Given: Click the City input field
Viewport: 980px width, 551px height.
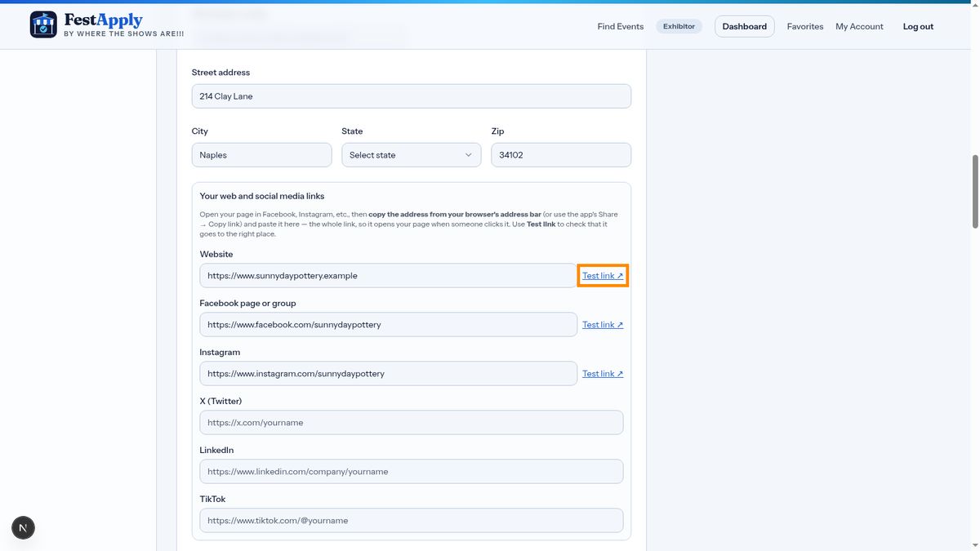Looking at the screenshot, I should click(262, 155).
